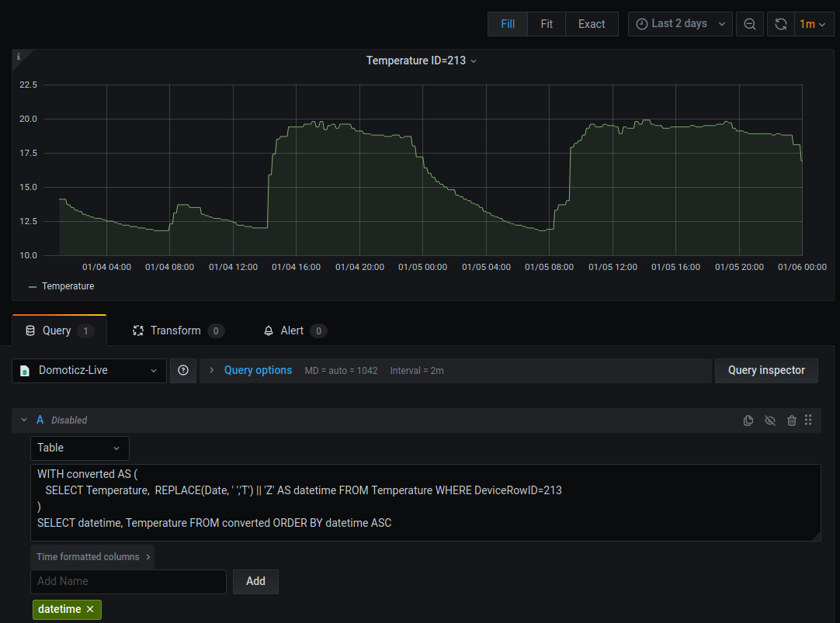Click the 22.5 y-axis label

(x=29, y=85)
